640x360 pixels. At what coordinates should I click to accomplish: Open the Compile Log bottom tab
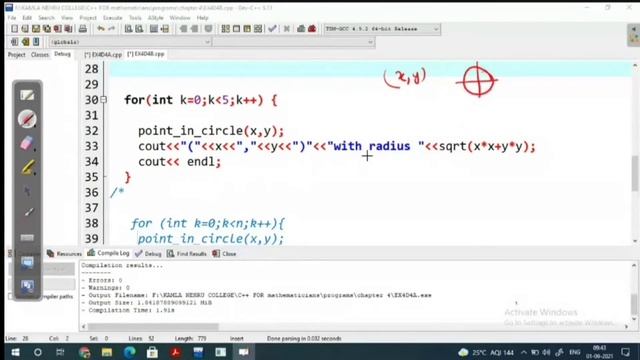109,253
